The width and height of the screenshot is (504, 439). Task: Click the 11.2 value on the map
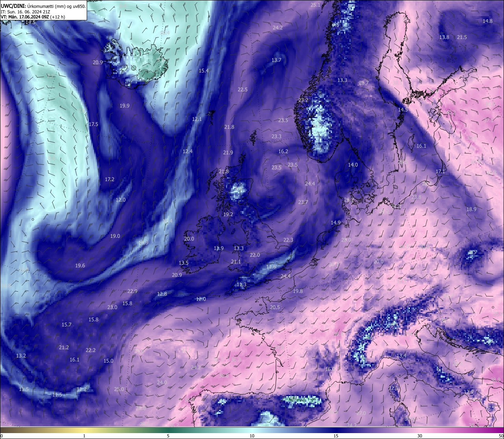(x=82, y=389)
